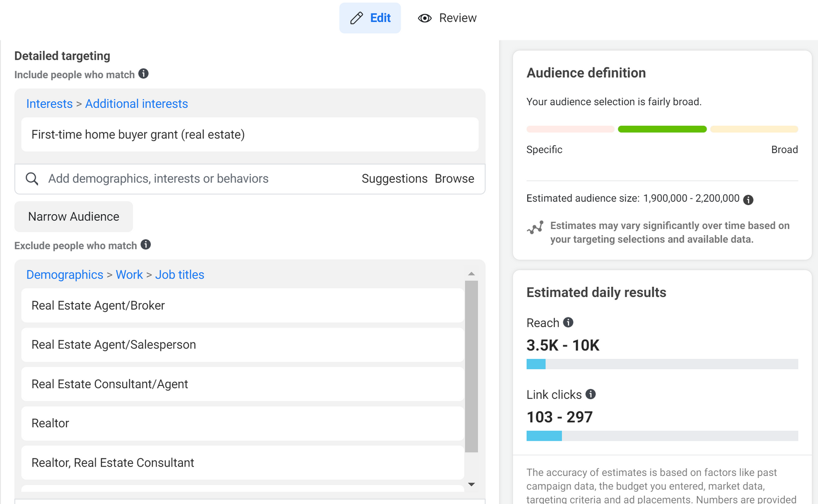Click the Link clicks info icon
818x504 pixels.
[x=590, y=394]
